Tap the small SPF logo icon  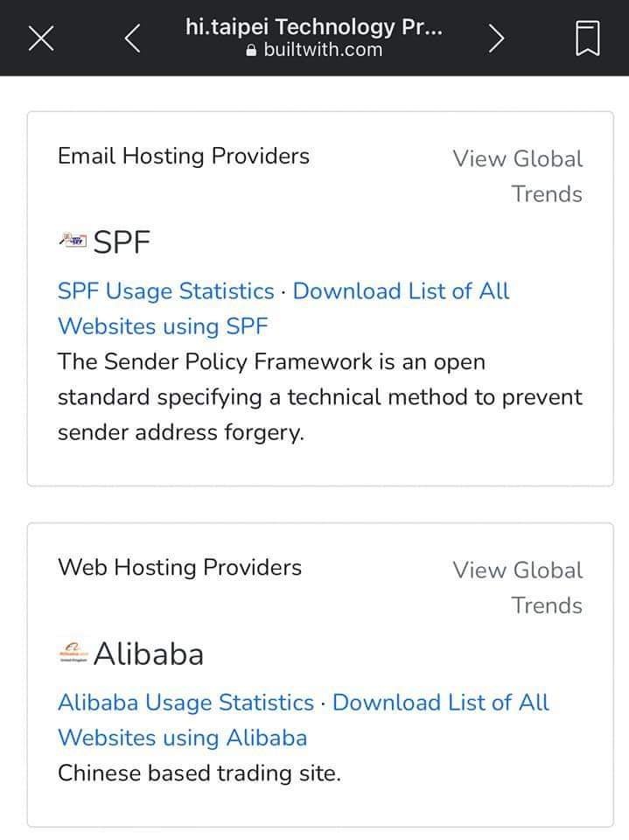pyautogui.click(x=73, y=241)
